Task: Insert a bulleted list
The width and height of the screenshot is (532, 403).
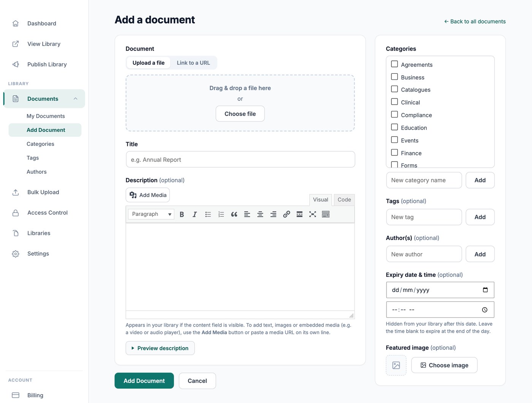Action: pyautogui.click(x=208, y=214)
